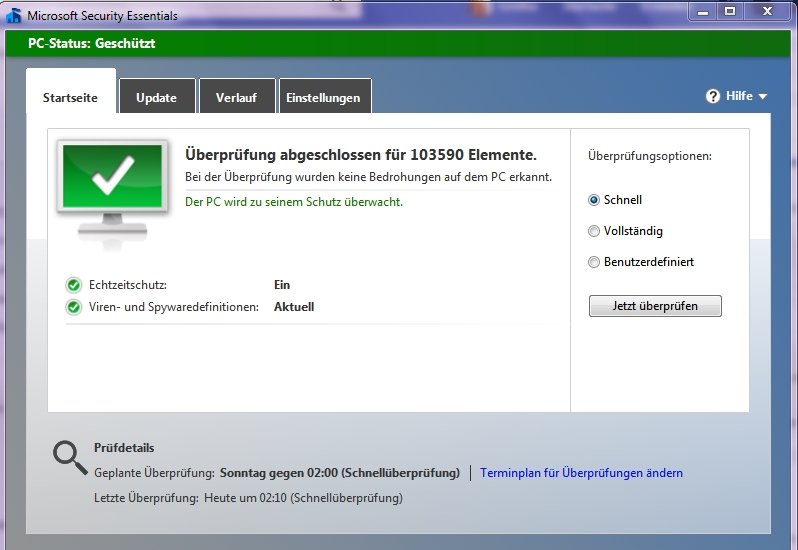Image resolution: width=798 pixels, height=550 pixels.
Task: Open Terminplan für Überprüfungen ändern link
Action: (581, 473)
